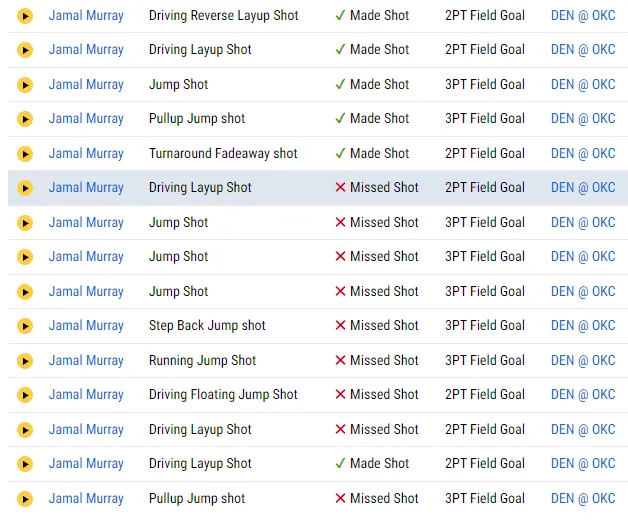This screenshot has width=628, height=523.
Task: Click DEN @ OKC on Turnaround Fadeaway row
Action: [583, 153]
